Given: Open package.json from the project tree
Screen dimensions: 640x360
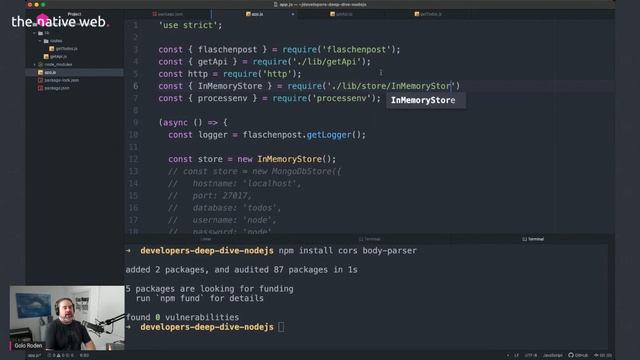Looking at the screenshot, I should pyautogui.click(x=57, y=88).
